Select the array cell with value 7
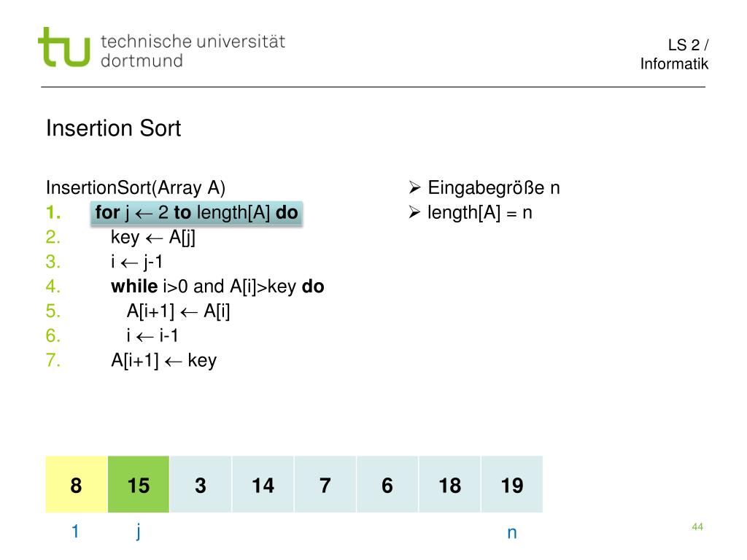 325,484
